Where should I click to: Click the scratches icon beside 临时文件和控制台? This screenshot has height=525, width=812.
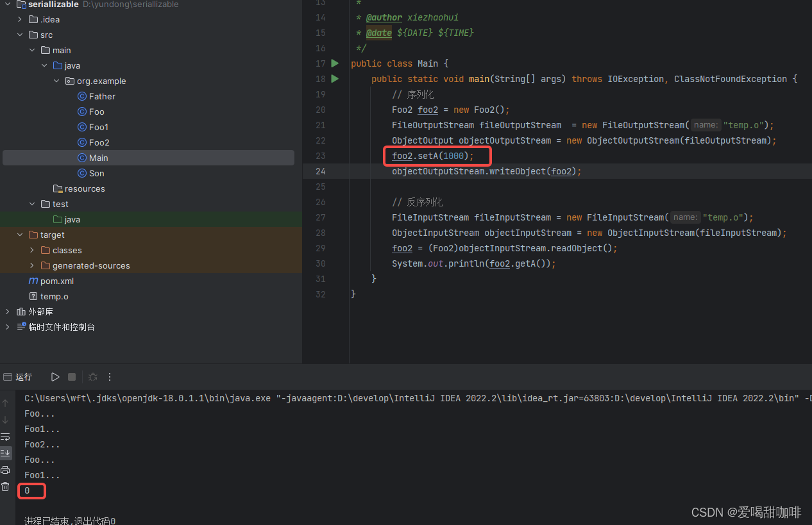pyautogui.click(x=21, y=327)
